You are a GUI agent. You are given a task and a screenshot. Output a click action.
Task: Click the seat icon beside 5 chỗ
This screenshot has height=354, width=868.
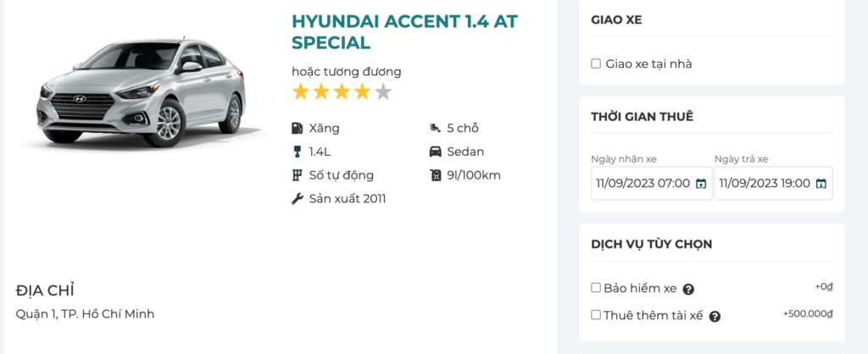436,129
